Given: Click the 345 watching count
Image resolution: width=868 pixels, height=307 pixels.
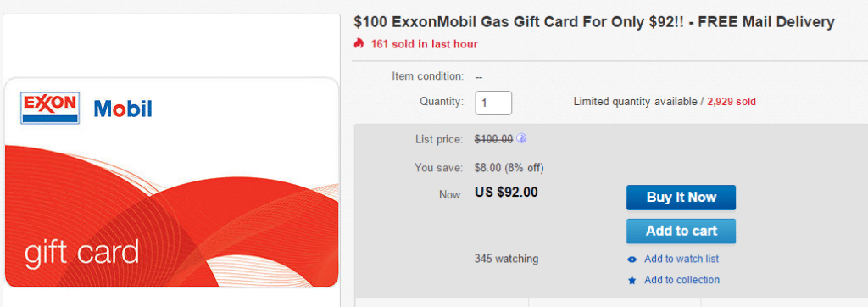Looking at the screenshot, I should coord(506,259).
